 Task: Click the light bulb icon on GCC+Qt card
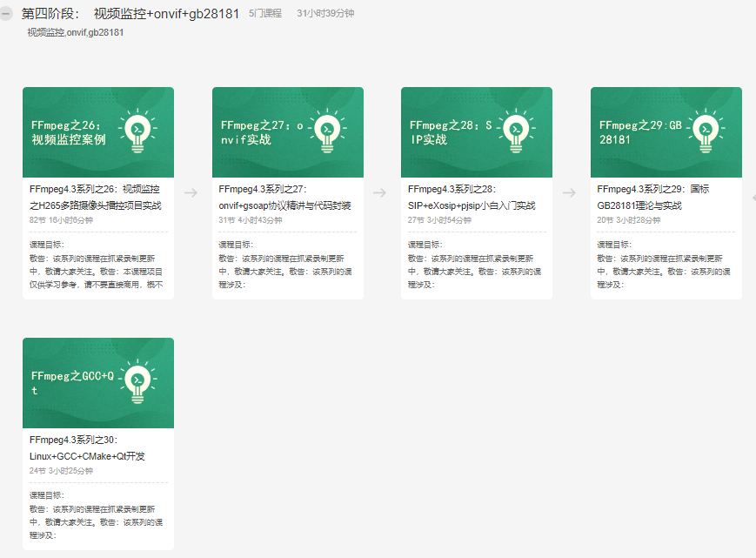[x=137, y=380]
